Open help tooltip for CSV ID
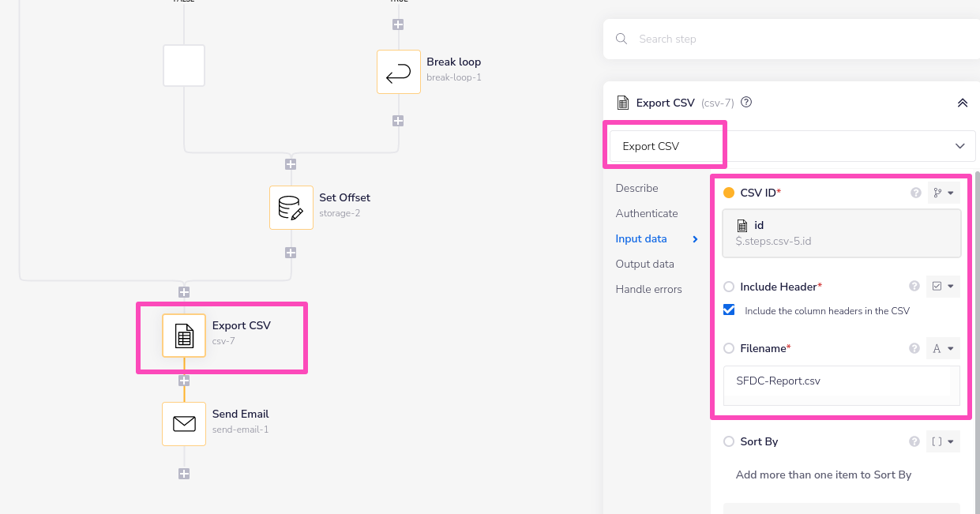This screenshot has height=514, width=980. tap(916, 193)
